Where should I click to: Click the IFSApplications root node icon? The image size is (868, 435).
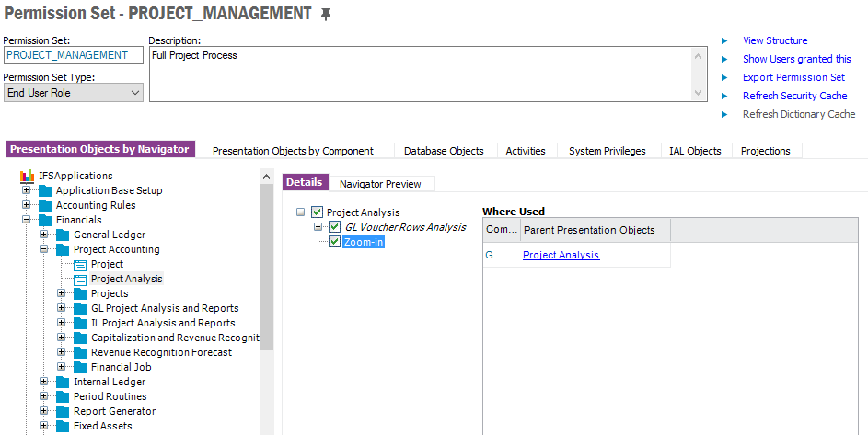coord(27,176)
